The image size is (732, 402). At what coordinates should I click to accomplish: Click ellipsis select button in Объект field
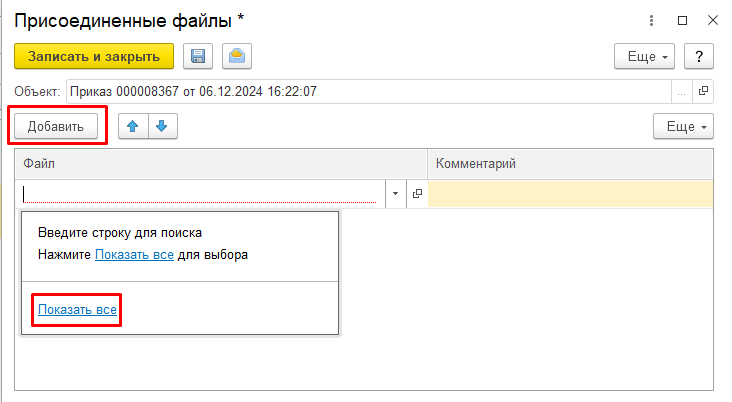(x=682, y=91)
